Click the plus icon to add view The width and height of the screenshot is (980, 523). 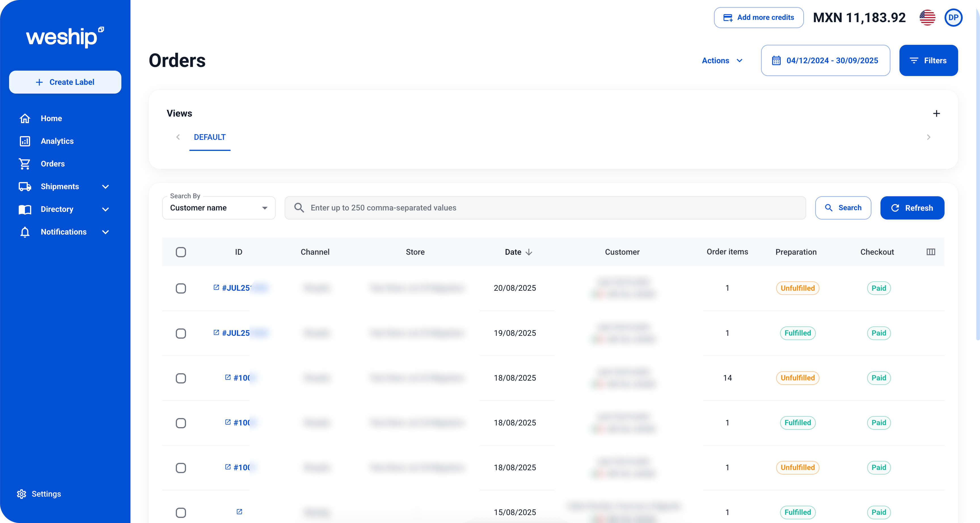pyautogui.click(x=936, y=113)
